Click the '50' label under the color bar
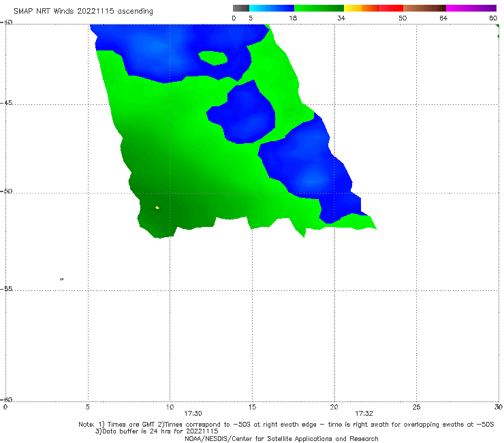This screenshot has height=443, width=504. point(403,18)
